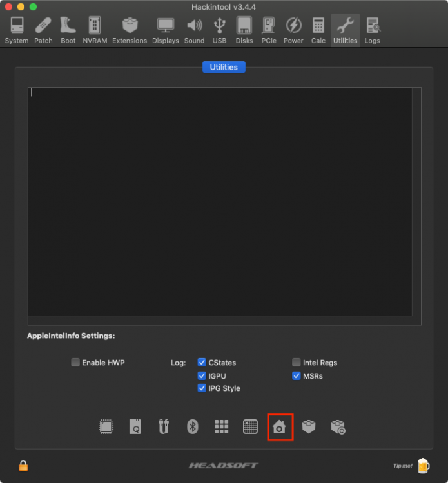Uncheck the IPG Style checkbox
The height and width of the screenshot is (483, 448).
click(x=202, y=388)
